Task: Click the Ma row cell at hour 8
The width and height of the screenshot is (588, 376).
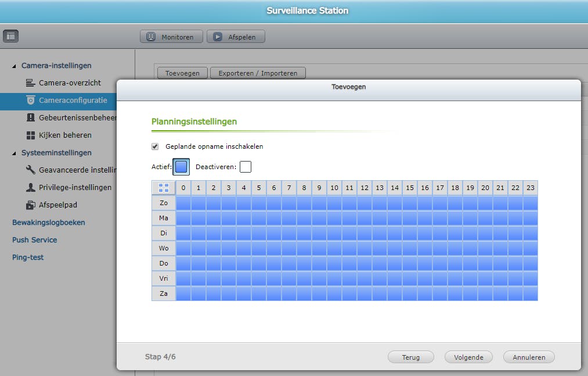Action: tap(304, 218)
